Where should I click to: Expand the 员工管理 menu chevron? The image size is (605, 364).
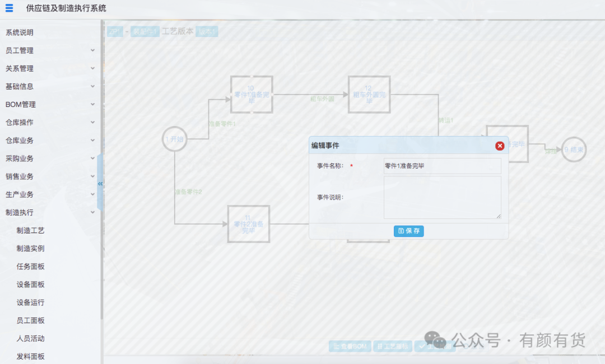pos(92,50)
